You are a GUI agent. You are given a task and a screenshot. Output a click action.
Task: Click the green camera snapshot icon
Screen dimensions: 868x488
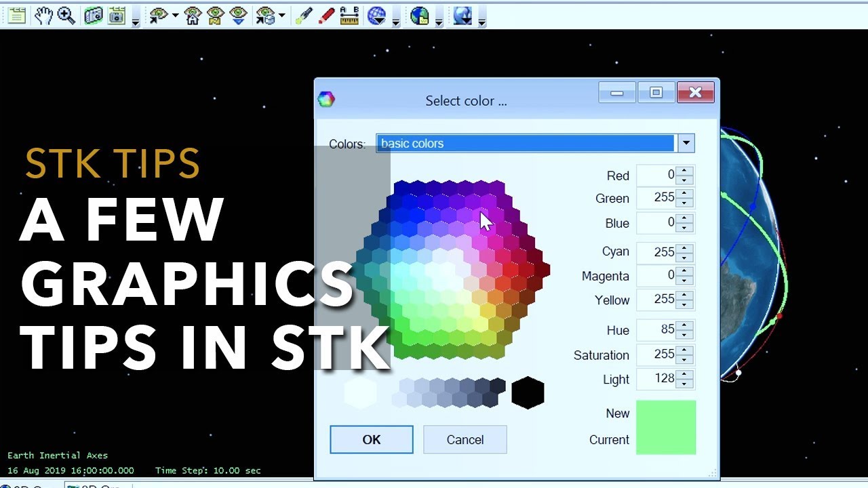(94, 15)
